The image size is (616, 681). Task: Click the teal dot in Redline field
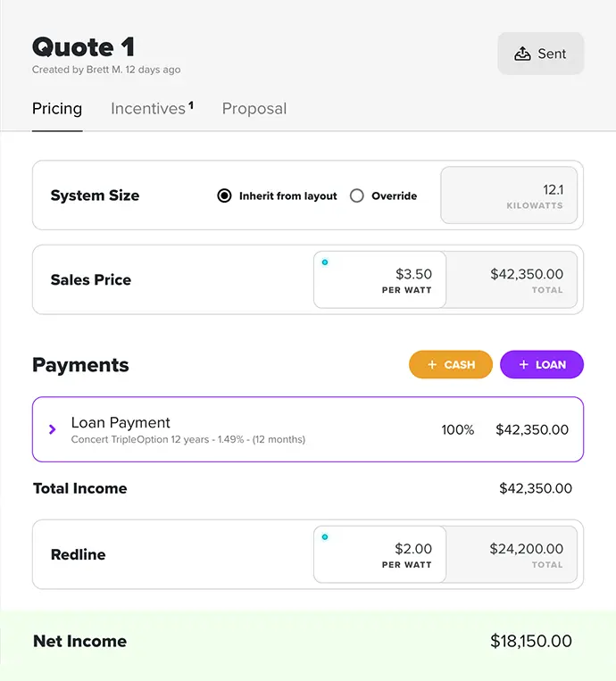[325, 537]
